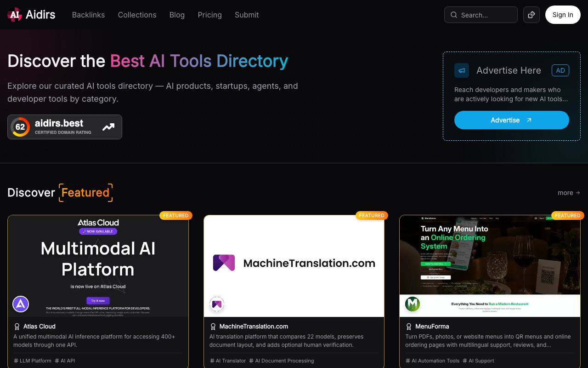Click the Aidirs logo icon
588x368 pixels.
(x=15, y=15)
